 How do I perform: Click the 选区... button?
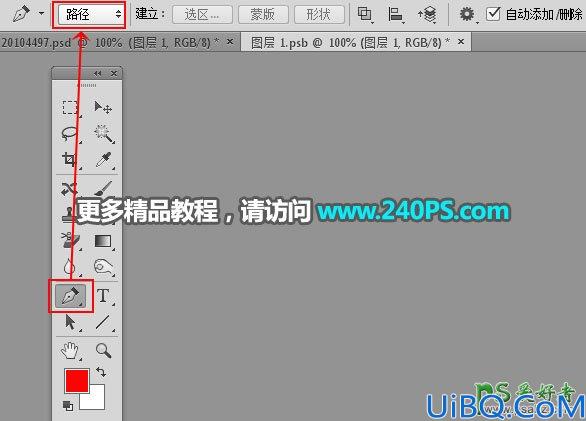coord(203,15)
